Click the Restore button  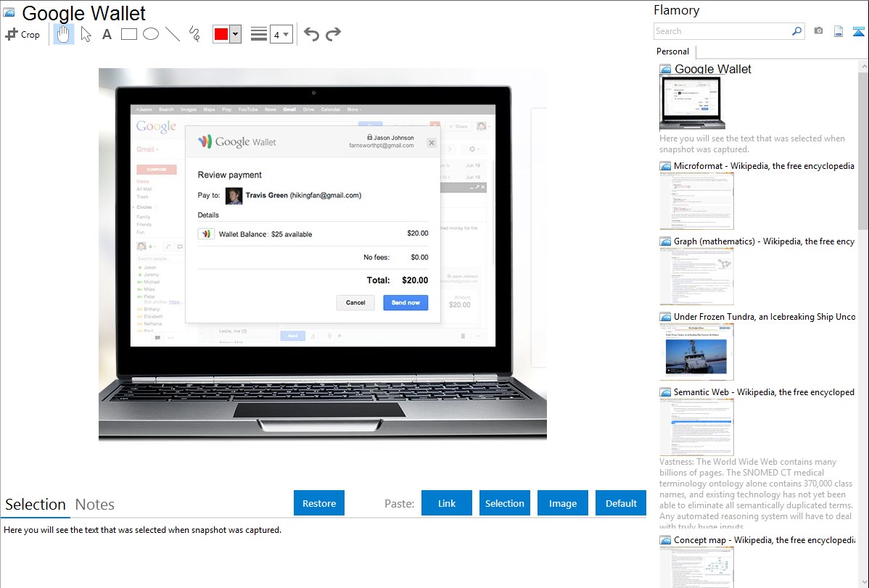click(319, 503)
